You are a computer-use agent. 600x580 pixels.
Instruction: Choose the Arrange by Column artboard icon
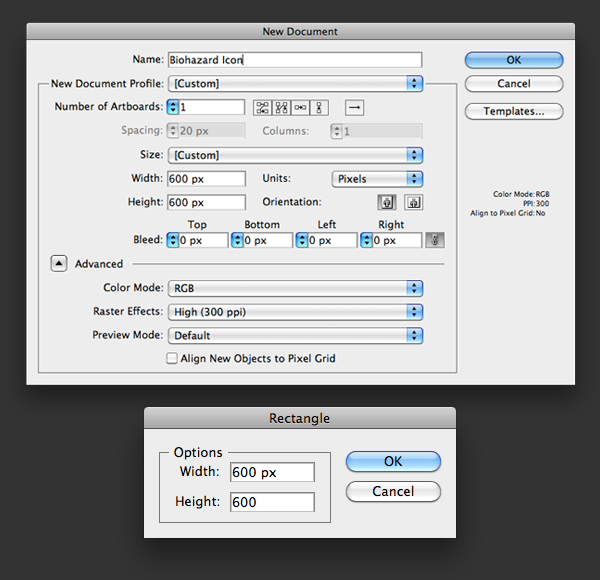click(320, 107)
